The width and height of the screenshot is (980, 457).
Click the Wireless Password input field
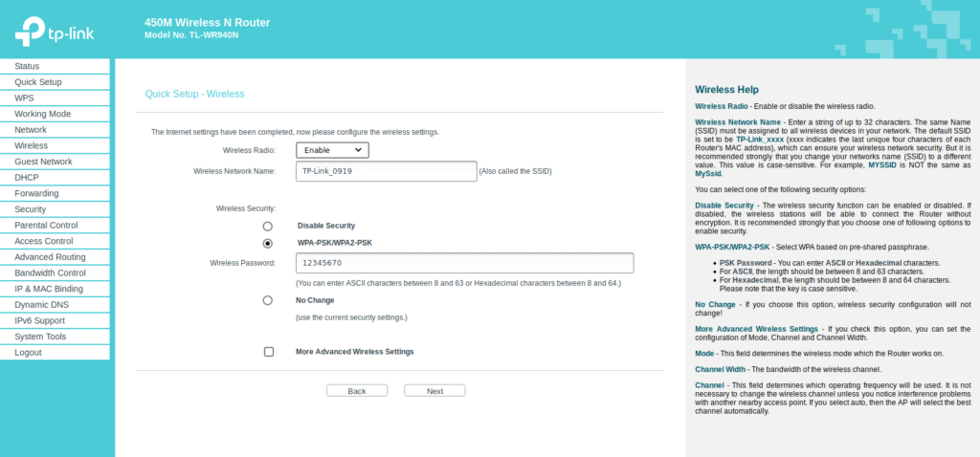tap(464, 263)
